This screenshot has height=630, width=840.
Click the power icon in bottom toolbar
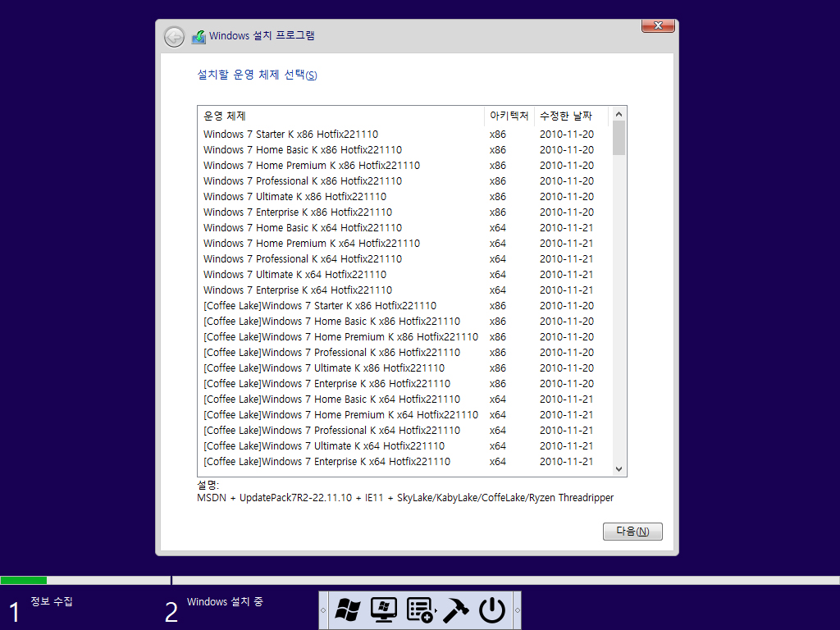coord(492,610)
